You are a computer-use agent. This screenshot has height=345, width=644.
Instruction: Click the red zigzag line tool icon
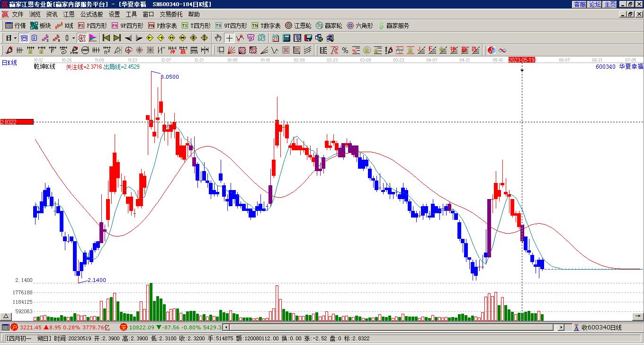[240, 38]
